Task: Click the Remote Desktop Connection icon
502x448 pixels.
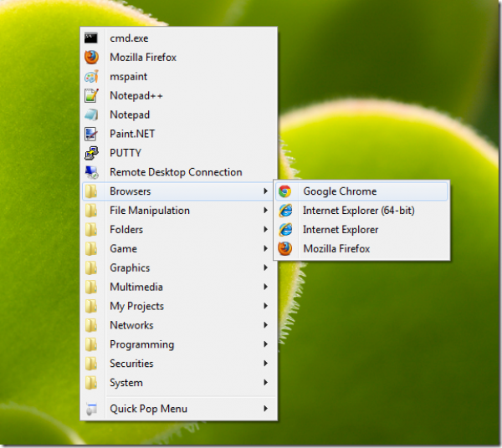Action: coord(91,172)
